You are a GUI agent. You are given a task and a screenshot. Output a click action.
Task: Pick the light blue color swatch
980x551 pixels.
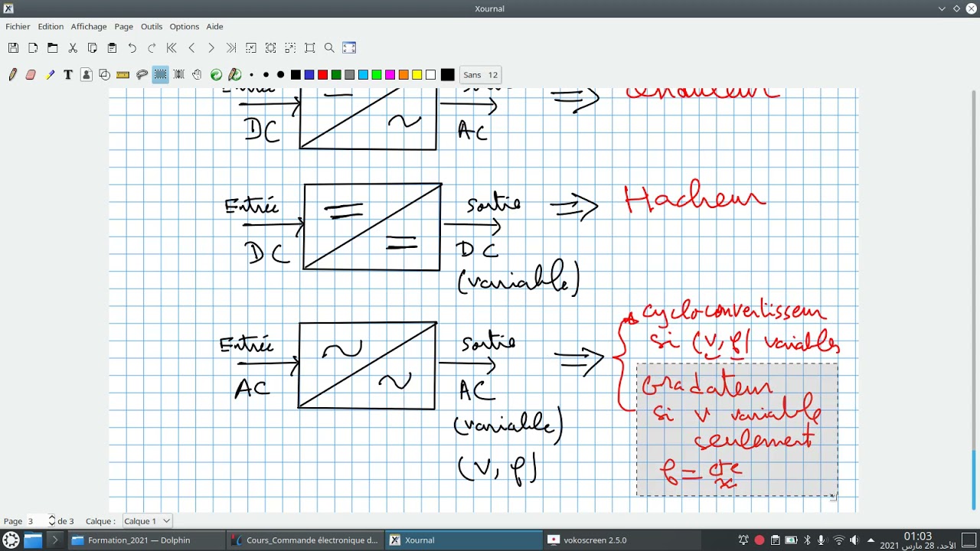pos(363,74)
